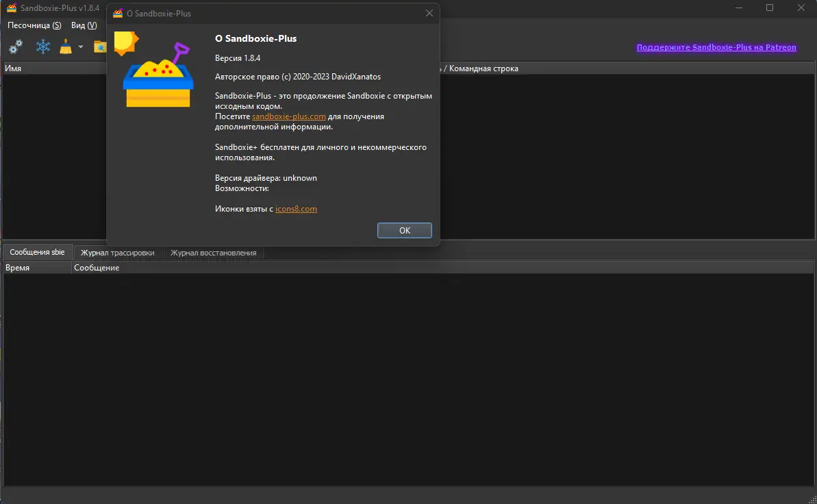Click the 'О Sandboxie-Plus' bold heading
817x504 pixels.
coord(256,38)
